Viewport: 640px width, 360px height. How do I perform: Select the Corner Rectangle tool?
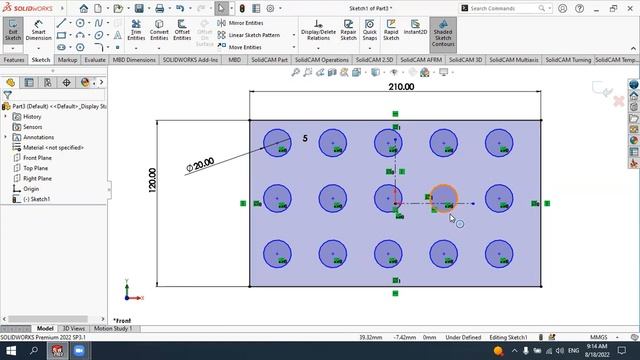[61, 36]
